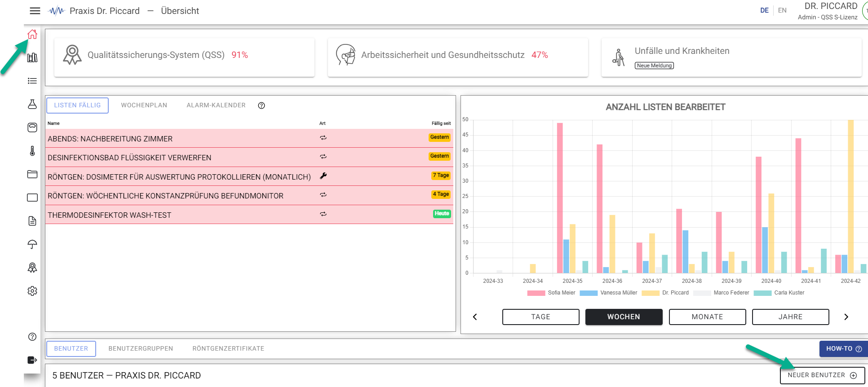This screenshot has width=868, height=387.
Task: Click the QSS award ribbon icon
Action: [x=72, y=55]
